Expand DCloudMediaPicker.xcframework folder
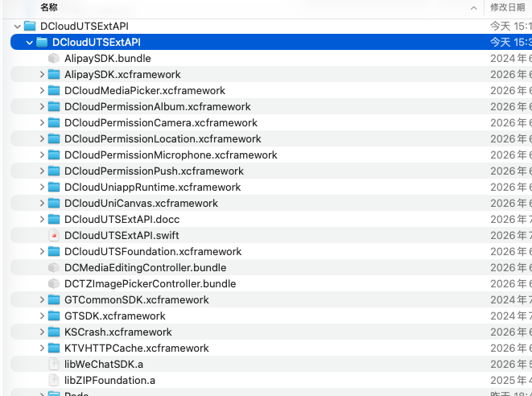This screenshot has width=532, height=396. [x=42, y=91]
